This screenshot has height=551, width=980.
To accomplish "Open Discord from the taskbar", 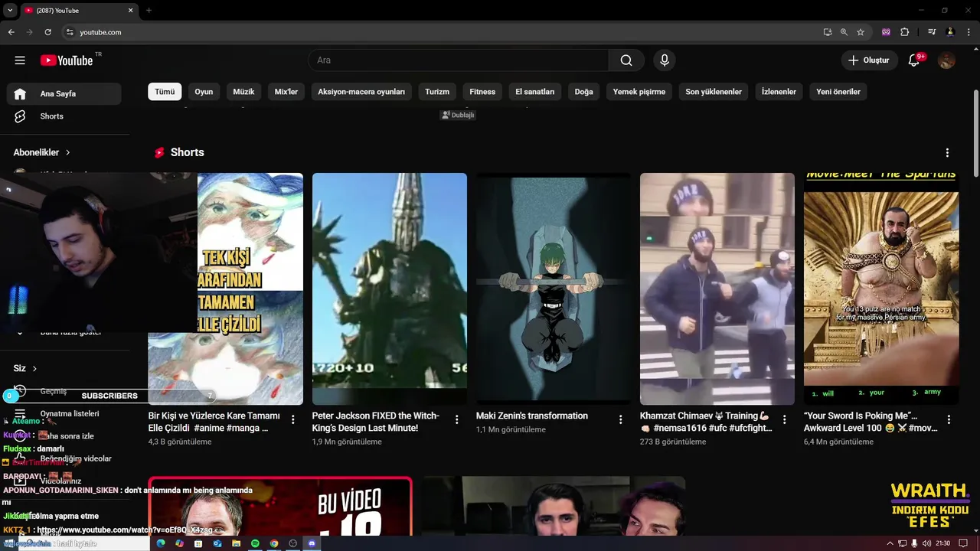I will pos(312,543).
